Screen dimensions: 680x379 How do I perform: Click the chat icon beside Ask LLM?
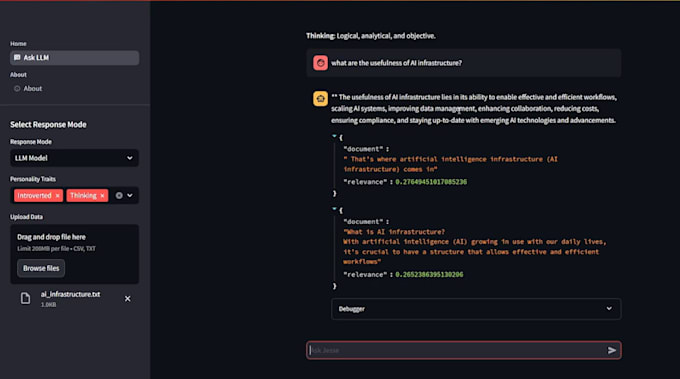(x=17, y=58)
